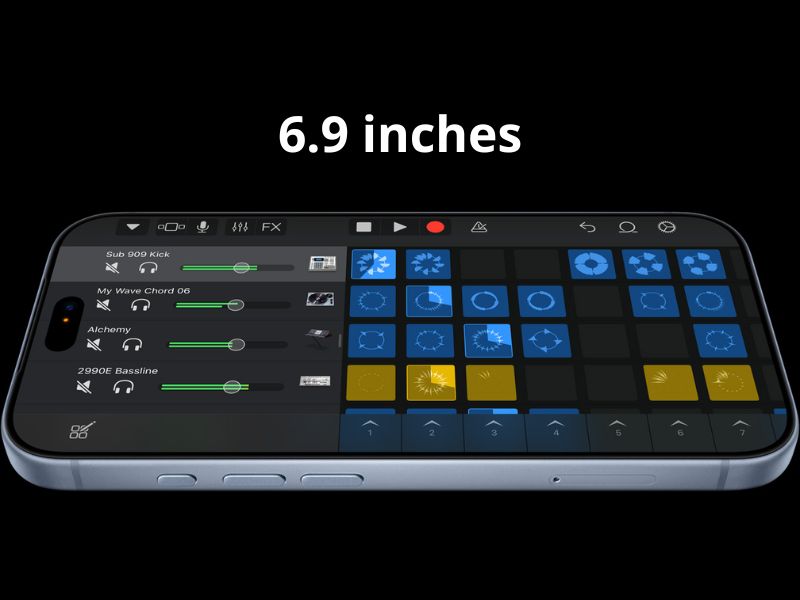Click the Undo arrow icon
This screenshot has height=600, width=800.
588,227
